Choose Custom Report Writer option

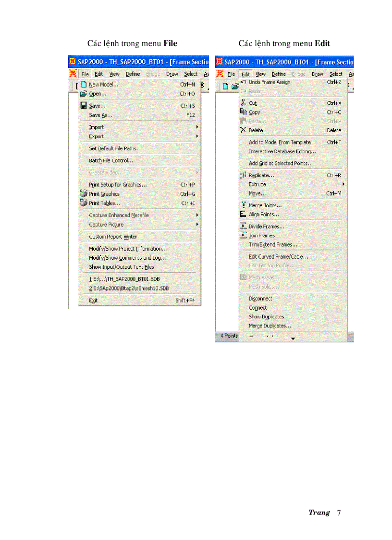point(116,237)
